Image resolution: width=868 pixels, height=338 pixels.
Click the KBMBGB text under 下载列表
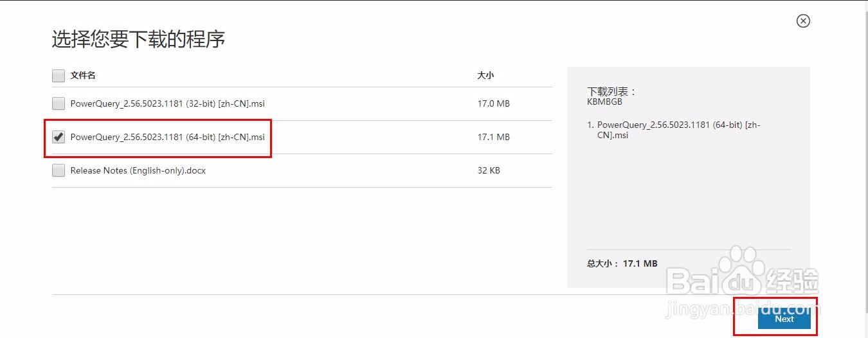604,102
